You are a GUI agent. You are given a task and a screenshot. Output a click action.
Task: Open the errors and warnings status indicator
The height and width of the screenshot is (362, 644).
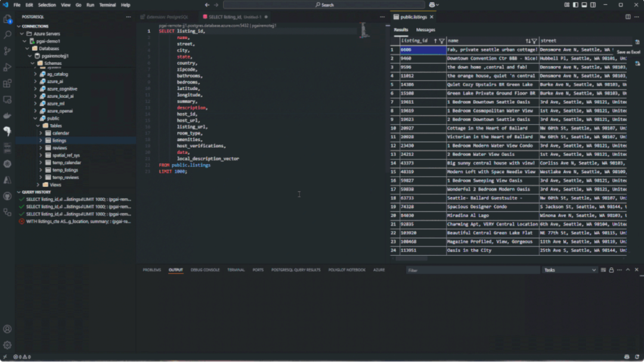coord(22,357)
